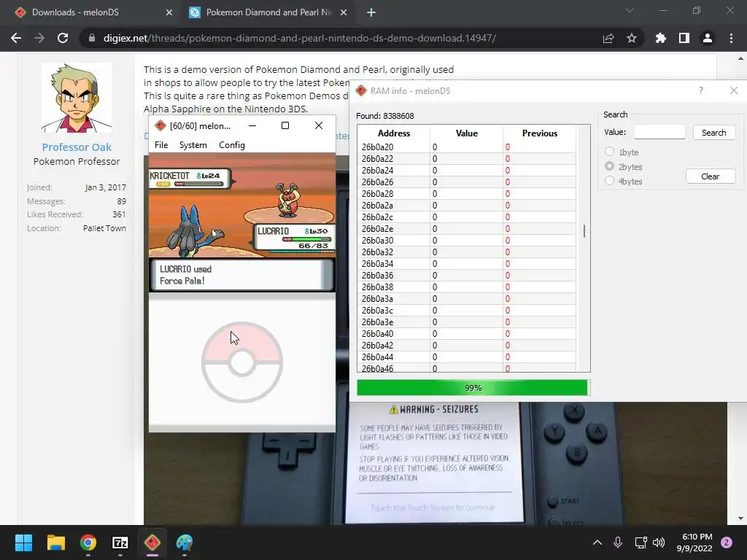
Task: Close the RAM info window
Action: (734, 90)
